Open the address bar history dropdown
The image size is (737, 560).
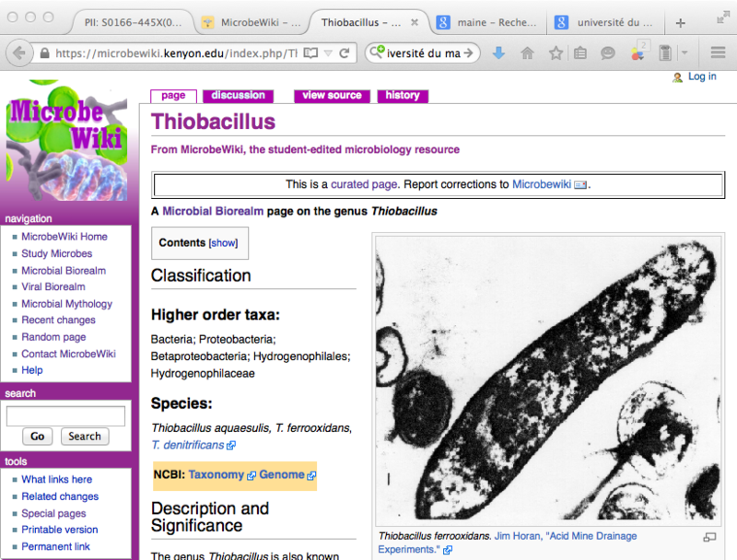[x=329, y=53]
